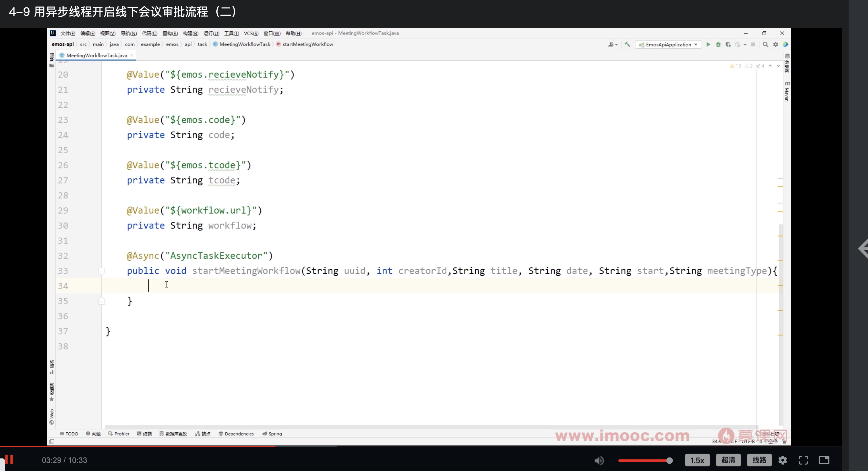Collapse the startMeetingWorkflow method fold marker
Screen dimensions: 868x471
101,271
